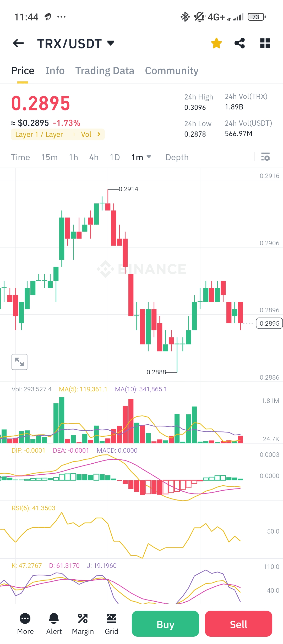This screenshot has height=644, width=283.
Task: Open the More menu icon
Action: pos(25,619)
